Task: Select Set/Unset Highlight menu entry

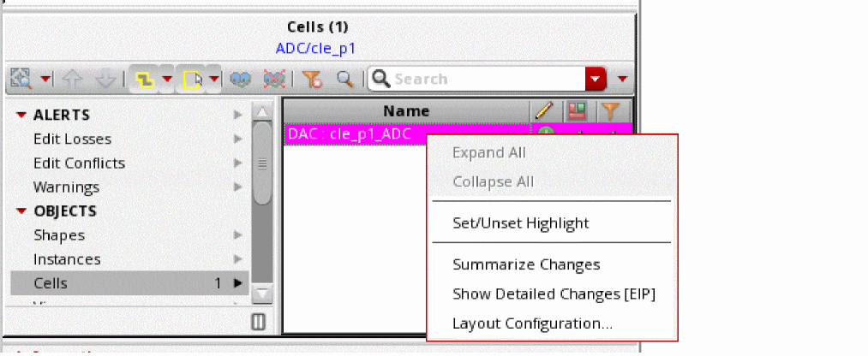Action: click(x=520, y=223)
